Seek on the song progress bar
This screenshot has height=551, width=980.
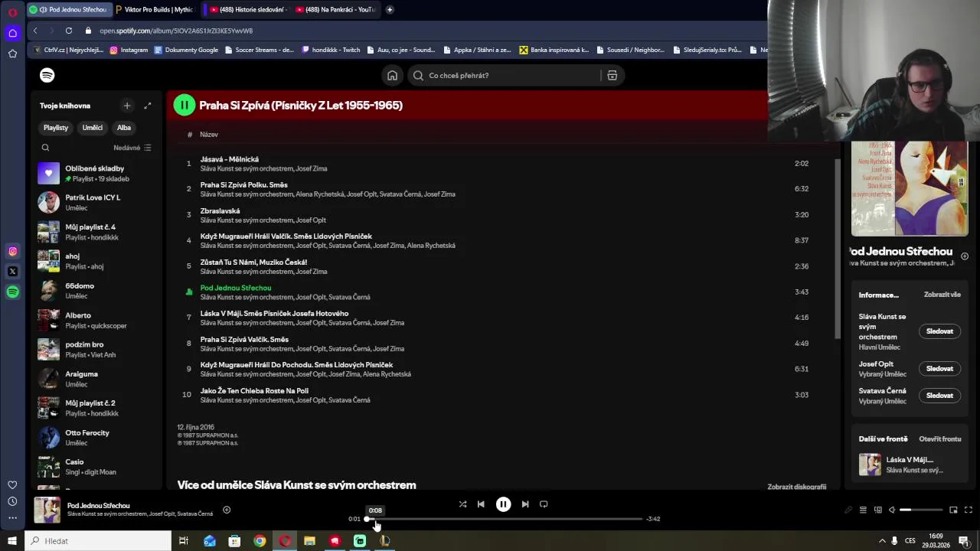(x=504, y=519)
